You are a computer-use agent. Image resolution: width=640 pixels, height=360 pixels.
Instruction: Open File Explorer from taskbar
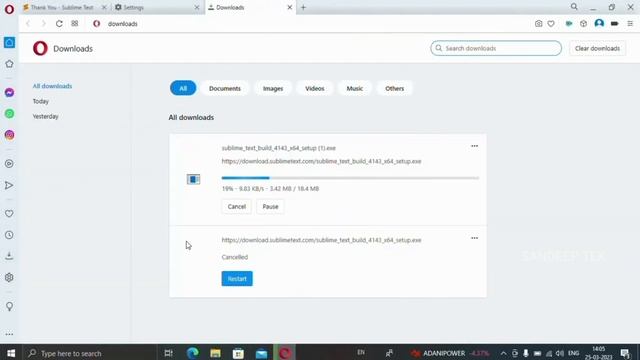[216, 353]
